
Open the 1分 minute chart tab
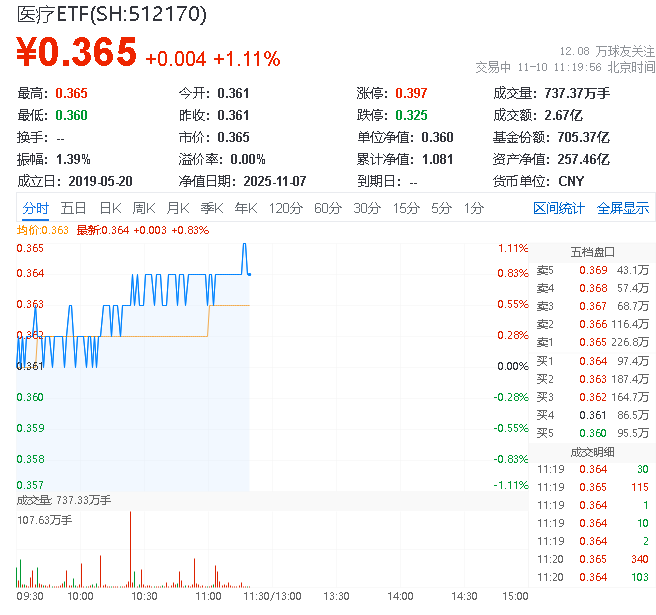tap(473, 208)
